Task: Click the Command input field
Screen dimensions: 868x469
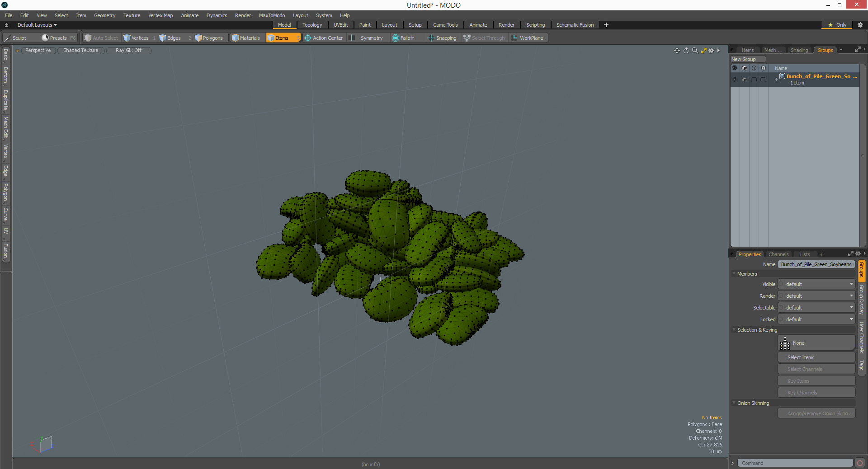Action: (x=795, y=463)
